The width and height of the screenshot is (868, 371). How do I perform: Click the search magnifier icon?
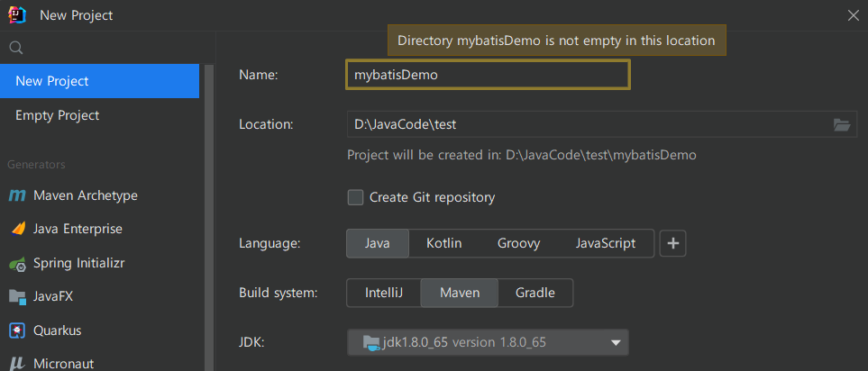pyautogui.click(x=16, y=48)
